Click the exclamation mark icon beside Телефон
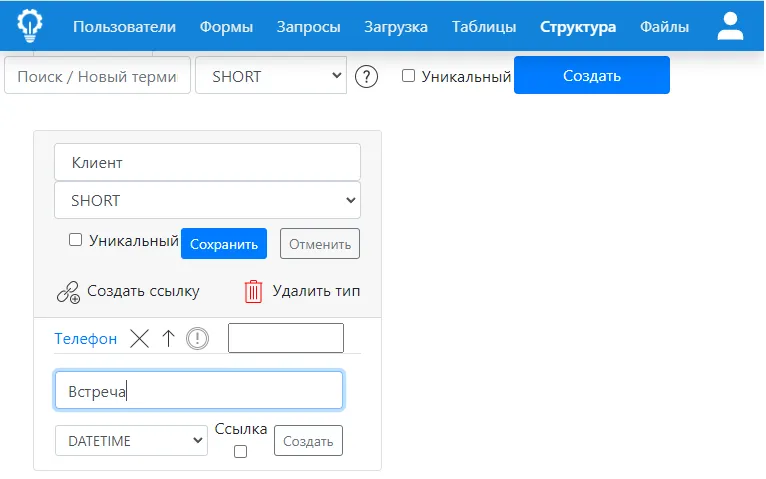The width and height of the screenshot is (766, 479). [x=197, y=338]
